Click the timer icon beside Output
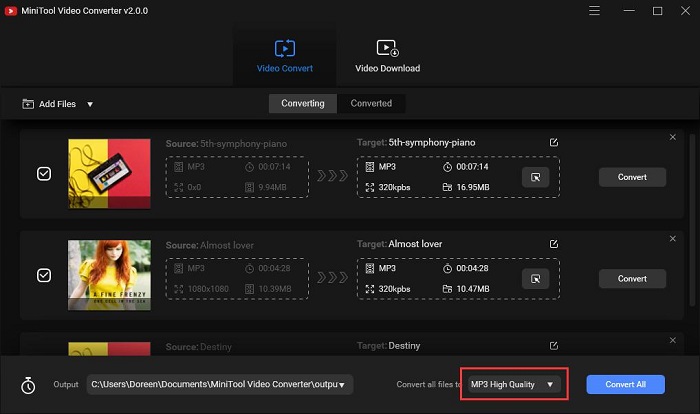 tap(28, 385)
